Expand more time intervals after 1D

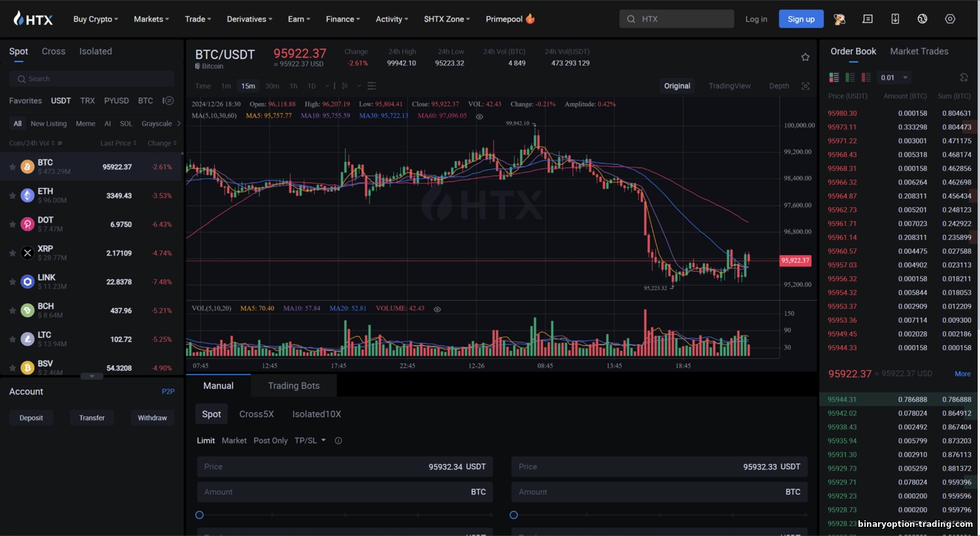[x=327, y=86]
